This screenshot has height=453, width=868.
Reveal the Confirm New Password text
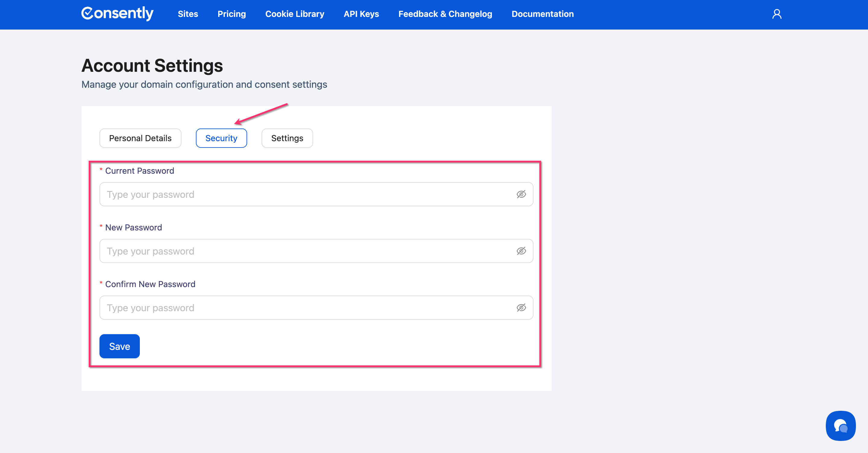pos(521,308)
